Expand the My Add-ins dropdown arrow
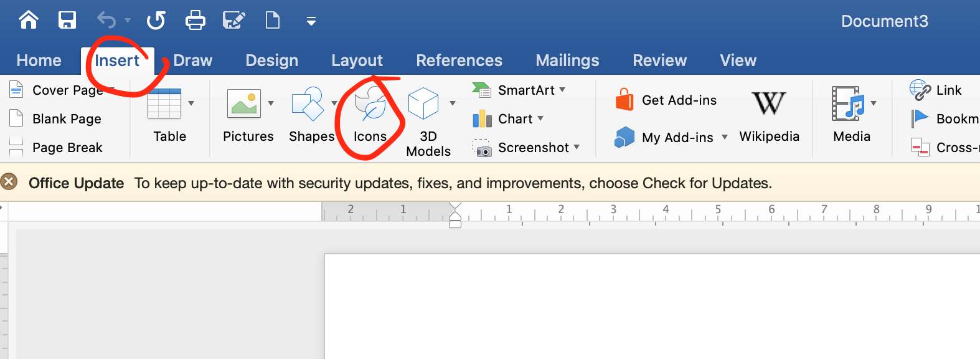980x359 pixels. [725, 137]
